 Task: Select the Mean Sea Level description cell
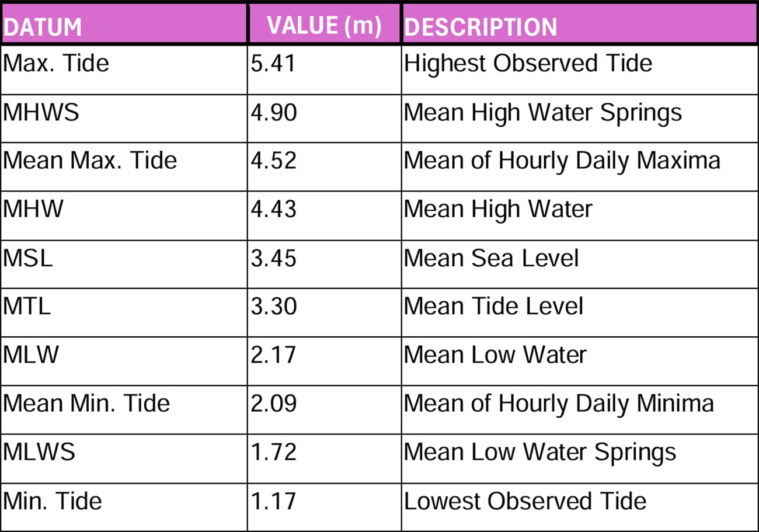(x=491, y=258)
